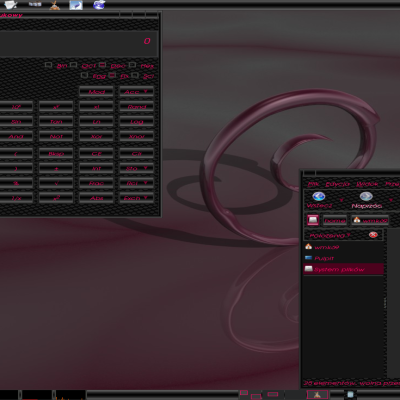Expand the Wstecz history dropdown arrow
The width and height of the screenshot is (400, 400).
pyautogui.click(x=341, y=200)
